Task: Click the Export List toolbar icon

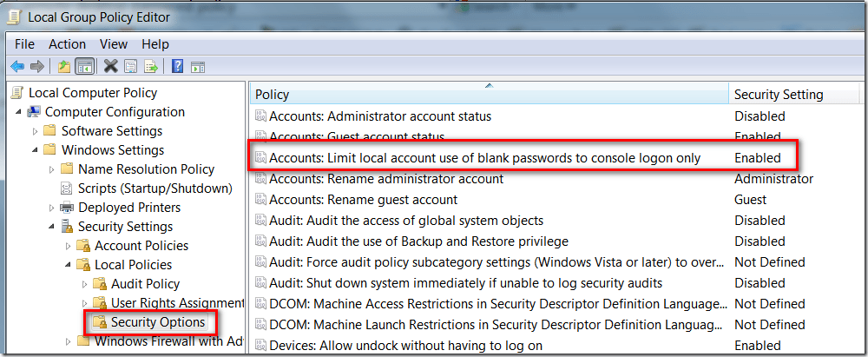Action: pyautogui.click(x=151, y=67)
